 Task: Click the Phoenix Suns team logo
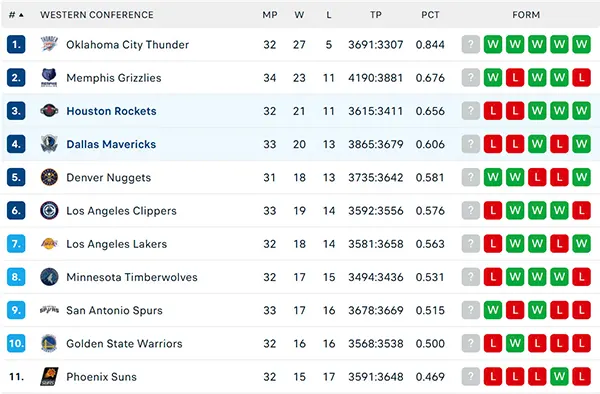pos(49,377)
